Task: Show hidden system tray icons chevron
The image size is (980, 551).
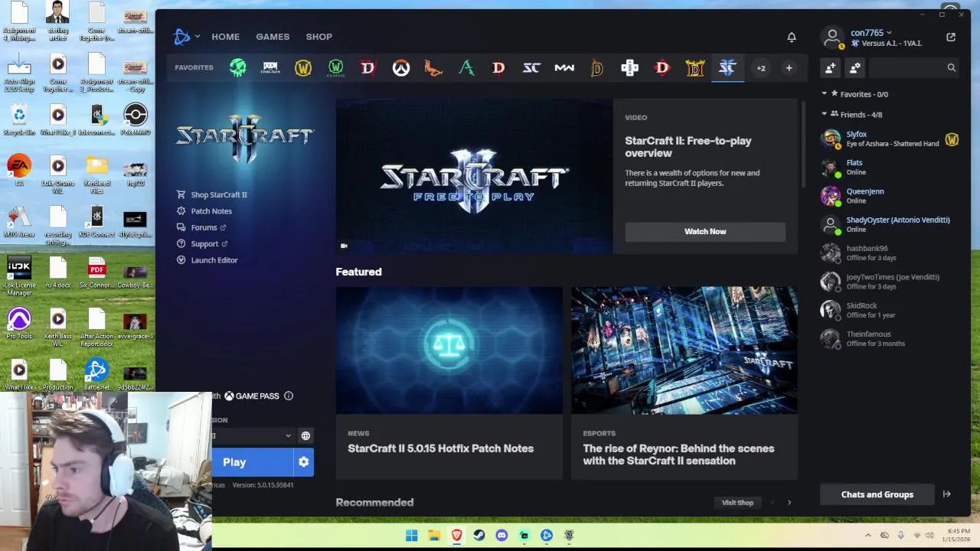Action: tap(867, 536)
